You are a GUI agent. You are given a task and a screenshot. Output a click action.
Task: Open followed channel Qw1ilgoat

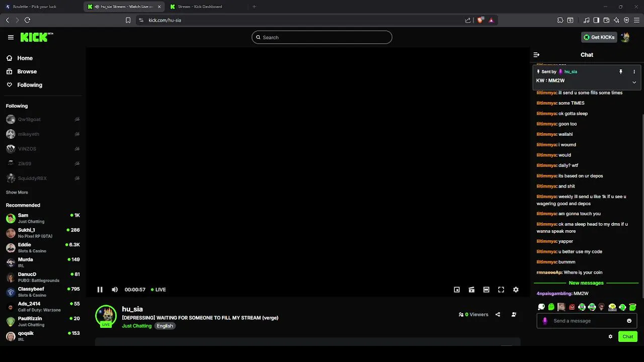[x=43, y=120]
